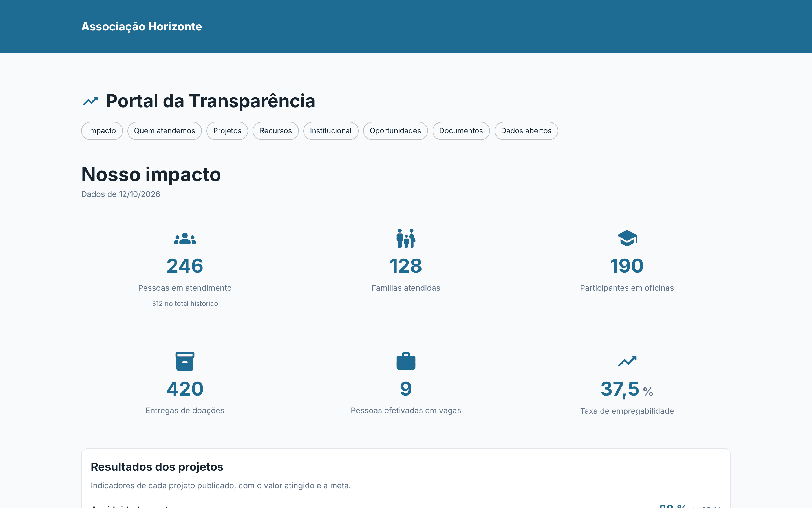Click the 128 statistic number

pyautogui.click(x=406, y=266)
